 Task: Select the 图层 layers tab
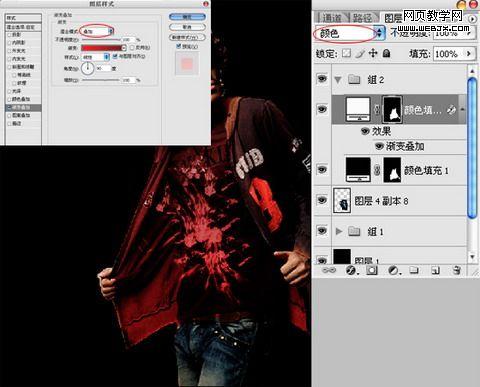coord(393,18)
